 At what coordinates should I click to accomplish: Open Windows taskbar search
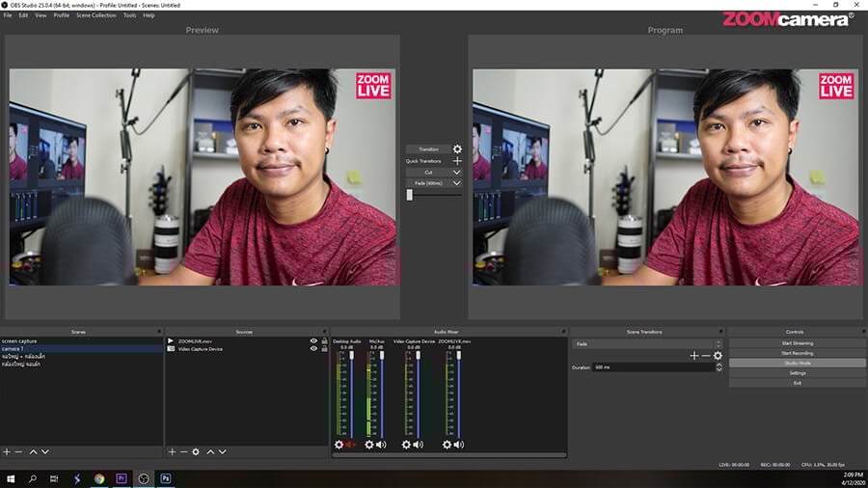coord(33,478)
